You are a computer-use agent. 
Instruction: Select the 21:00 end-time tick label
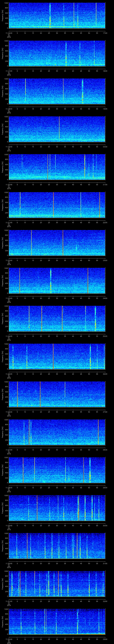click(x=105, y=184)
